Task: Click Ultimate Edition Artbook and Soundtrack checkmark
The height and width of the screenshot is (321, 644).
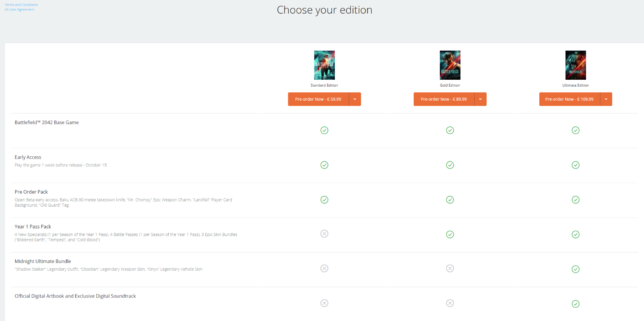Action: tap(576, 304)
